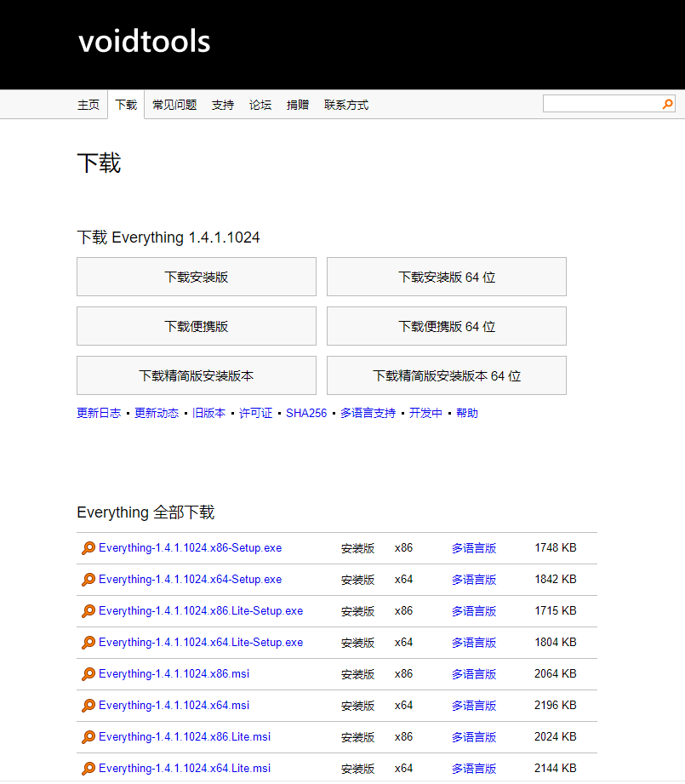The image size is (685, 784).
Task: Open the 更新日志 link
Action: tap(99, 413)
